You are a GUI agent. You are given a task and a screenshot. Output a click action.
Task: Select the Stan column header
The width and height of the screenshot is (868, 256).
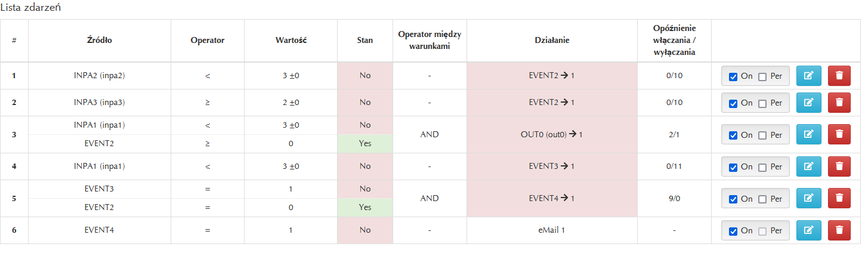tap(365, 41)
